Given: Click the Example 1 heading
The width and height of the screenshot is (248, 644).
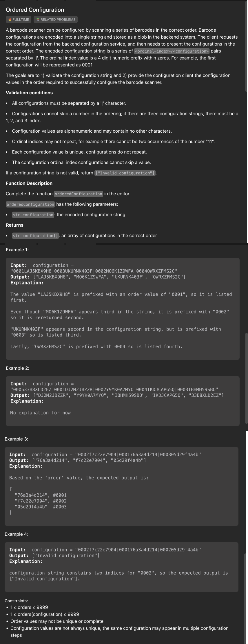Looking at the screenshot, I should [x=17, y=250].
